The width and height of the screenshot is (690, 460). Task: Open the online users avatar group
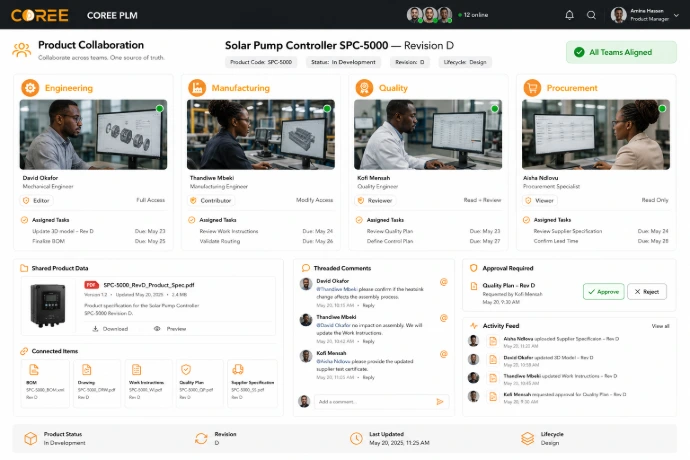429,15
